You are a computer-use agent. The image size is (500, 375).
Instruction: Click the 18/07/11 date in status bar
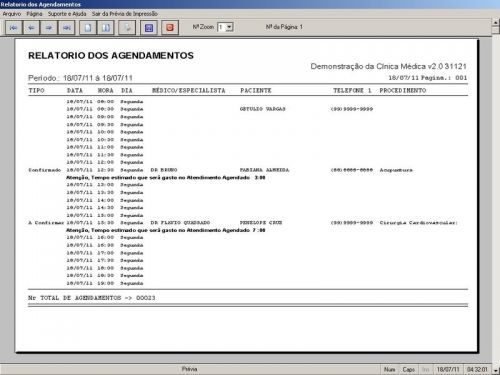tap(448, 369)
